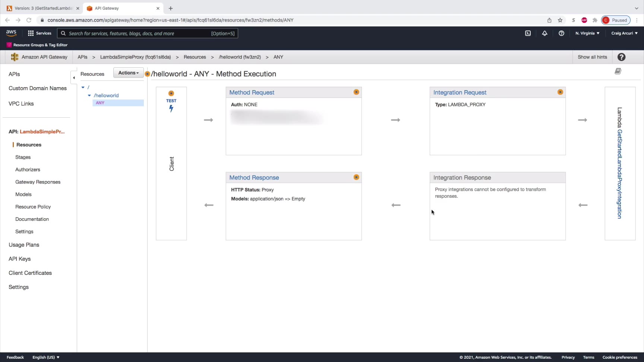Click the Show all hints button
This screenshot has height=362, width=644.
592,57
